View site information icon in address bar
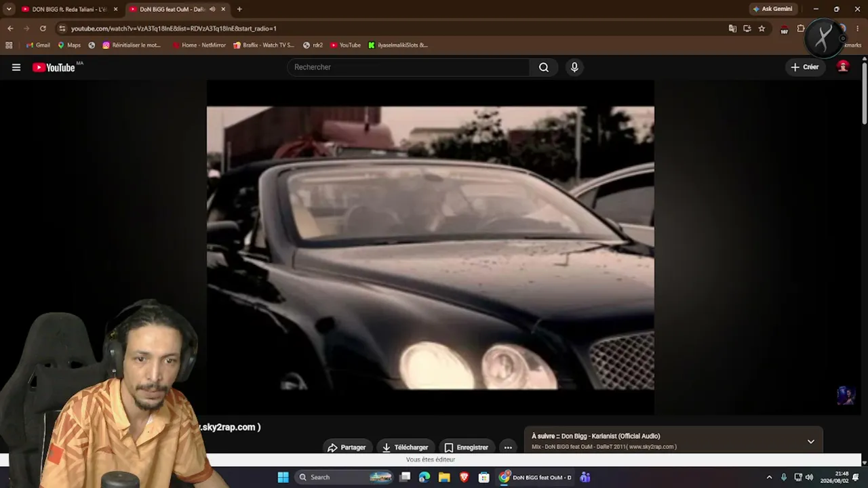 pos(62,28)
